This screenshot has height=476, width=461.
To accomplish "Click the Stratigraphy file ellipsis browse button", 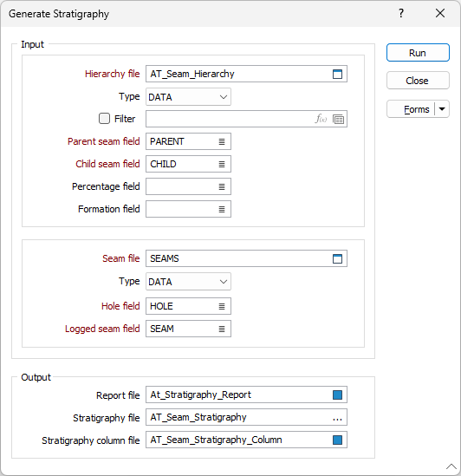I will [337, 418].
